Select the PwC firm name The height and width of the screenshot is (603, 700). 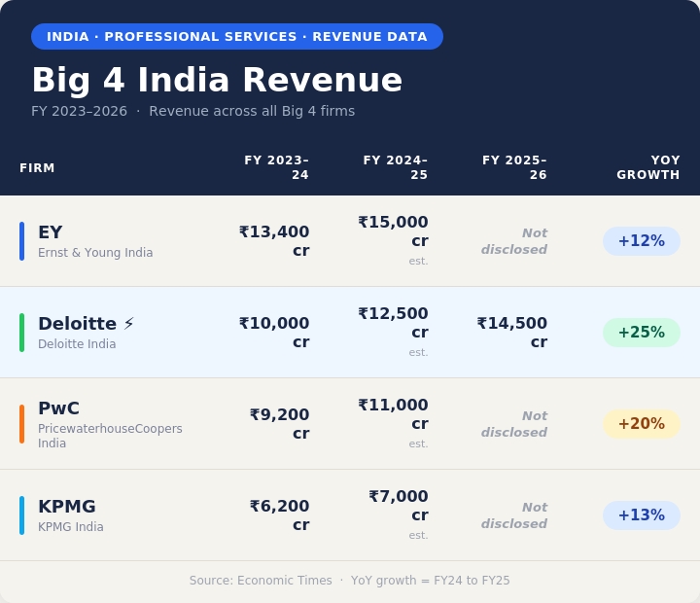point(59,408)
